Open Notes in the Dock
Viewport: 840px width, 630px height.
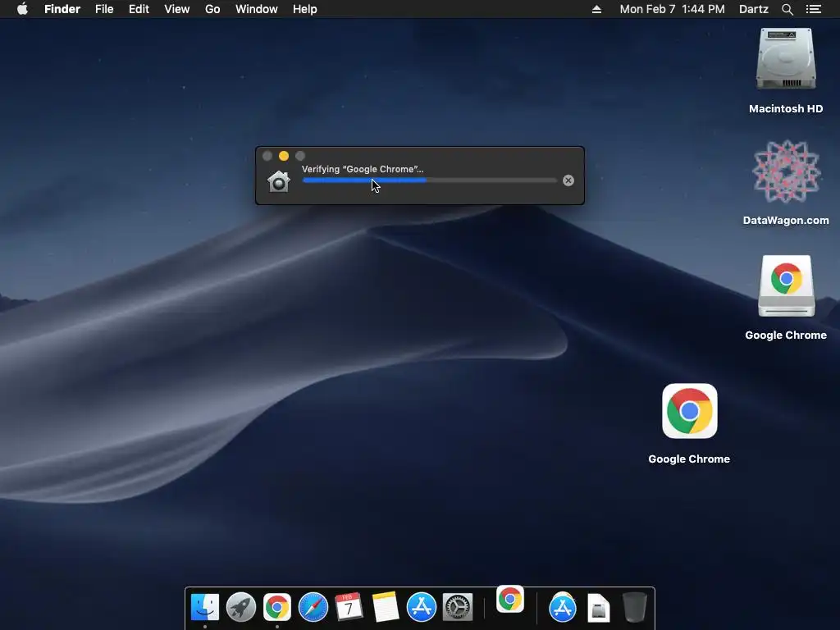click(386, 607)
